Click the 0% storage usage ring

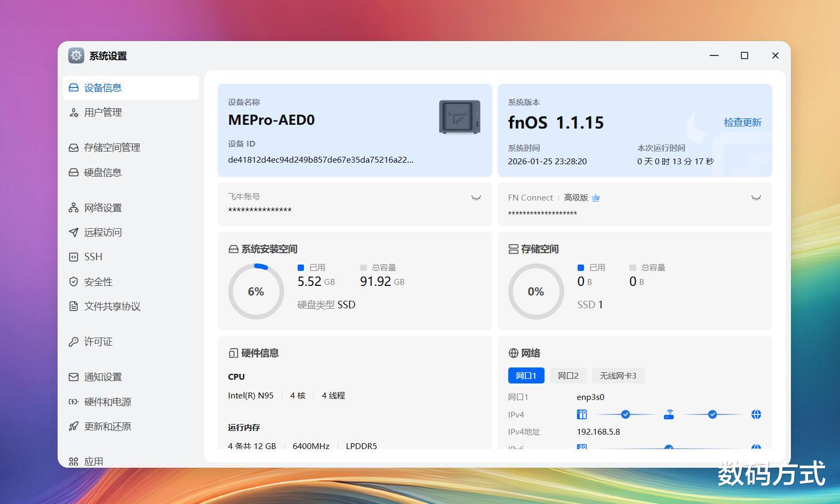coord(536,291)
